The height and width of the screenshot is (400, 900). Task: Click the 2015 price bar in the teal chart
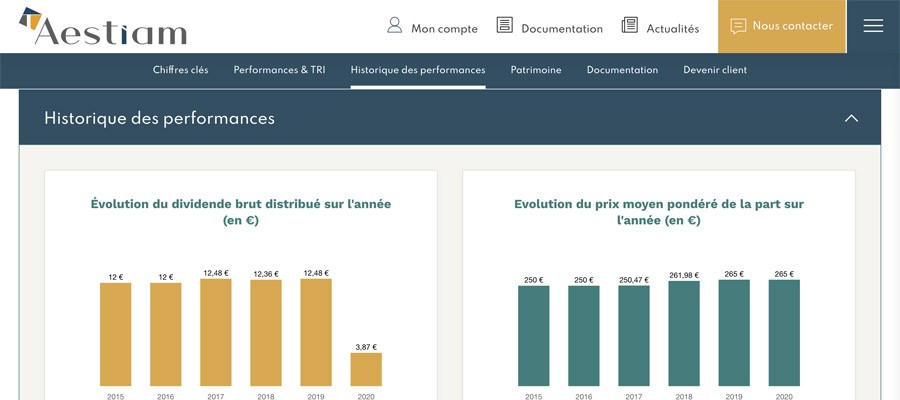point(534,336)
